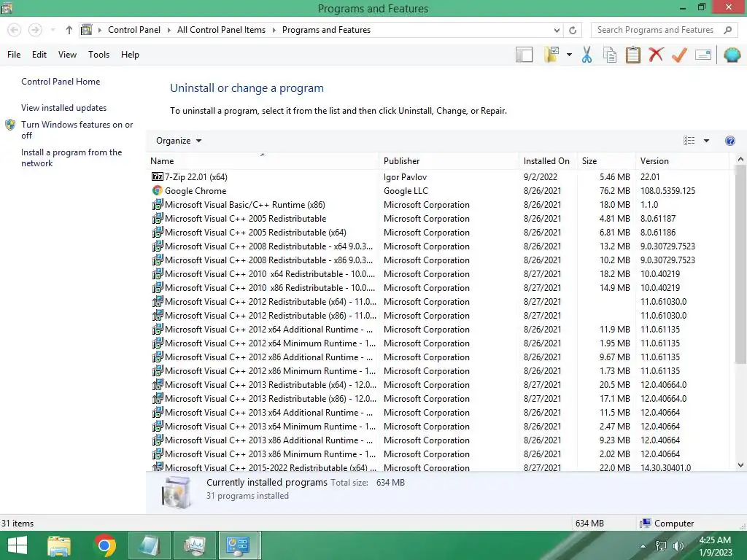Sort by the Version column header
The image size is (747, 560).
click(x=682, y=161)
